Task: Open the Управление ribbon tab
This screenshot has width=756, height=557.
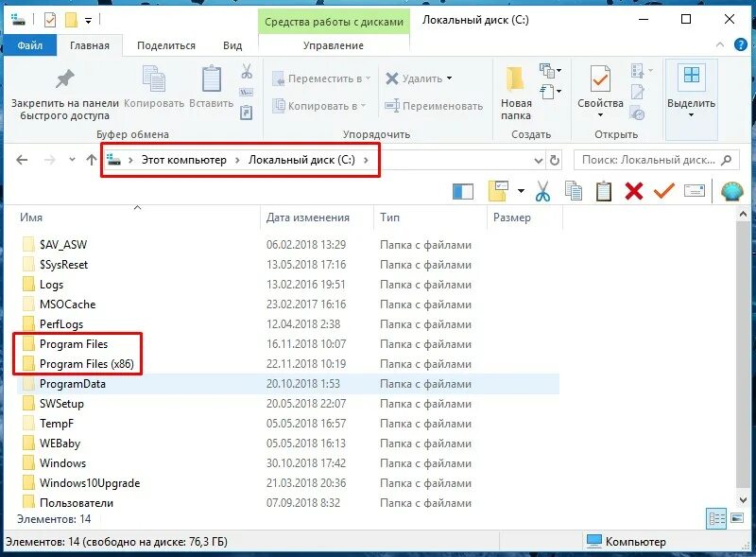Action: pos(334,45)
